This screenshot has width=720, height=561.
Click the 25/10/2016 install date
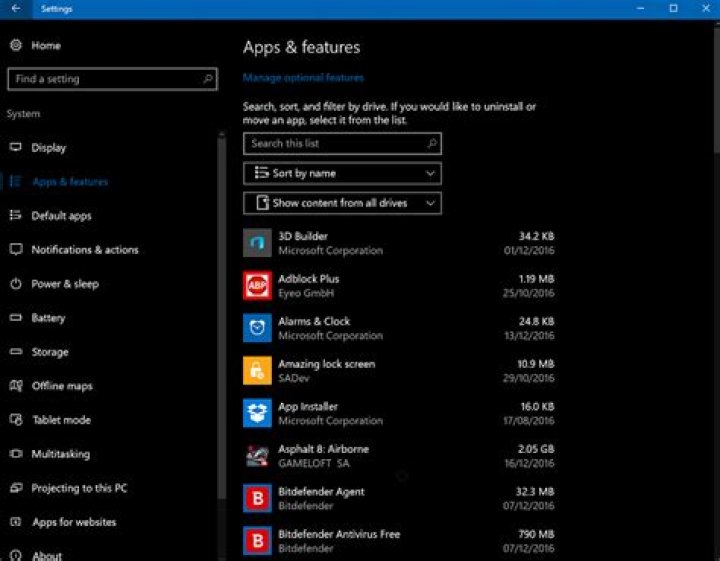529,293
